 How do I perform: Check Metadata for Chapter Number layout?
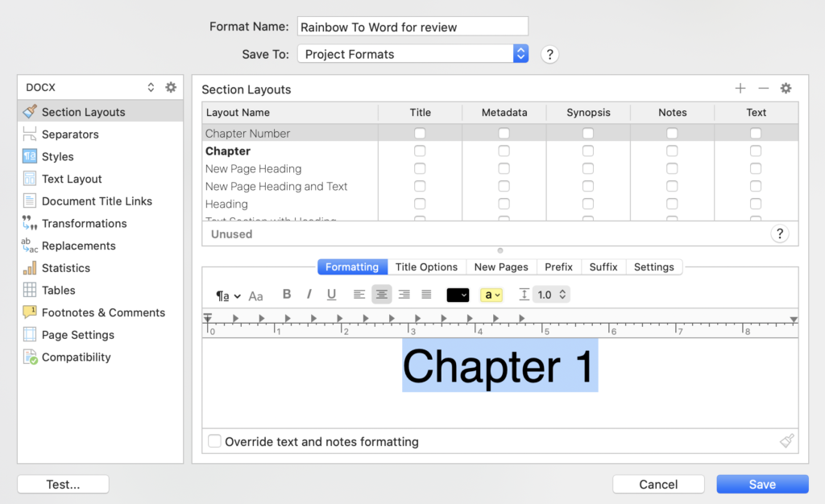coord(504,134)
